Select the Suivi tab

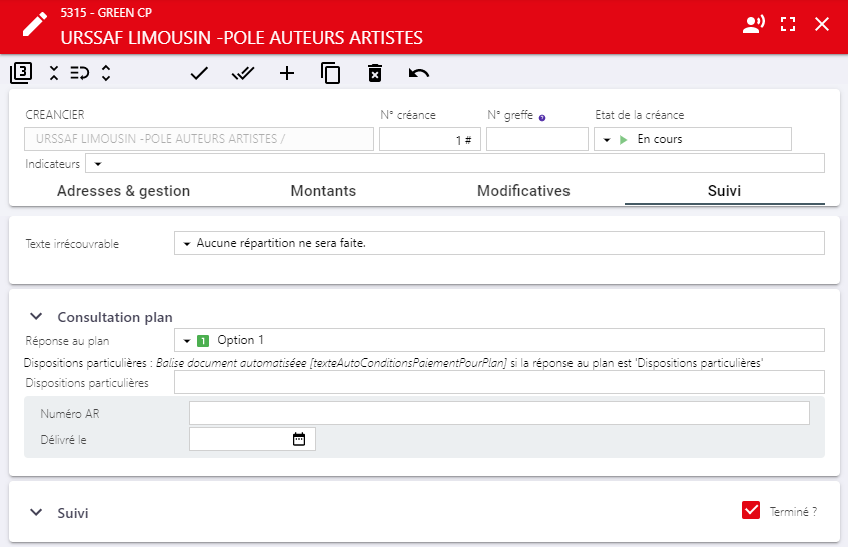725,191
